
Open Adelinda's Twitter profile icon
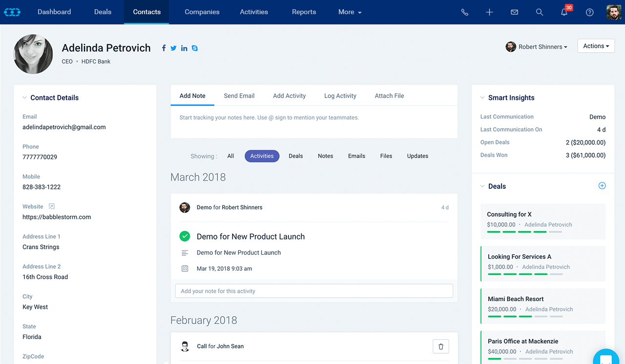[173, 48]
